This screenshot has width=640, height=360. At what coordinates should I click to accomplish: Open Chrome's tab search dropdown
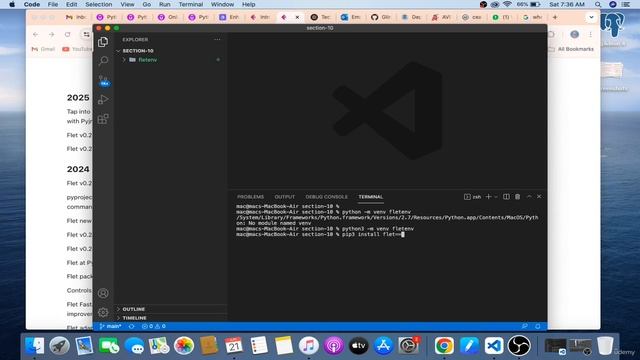(x=591, y=17)
